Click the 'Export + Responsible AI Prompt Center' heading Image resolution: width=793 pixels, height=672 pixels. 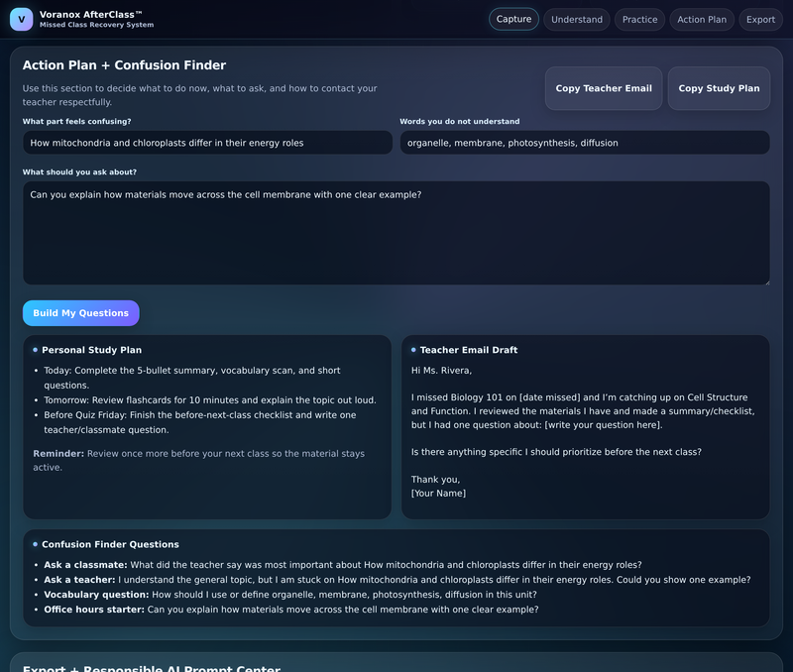[x=152, y=668]
